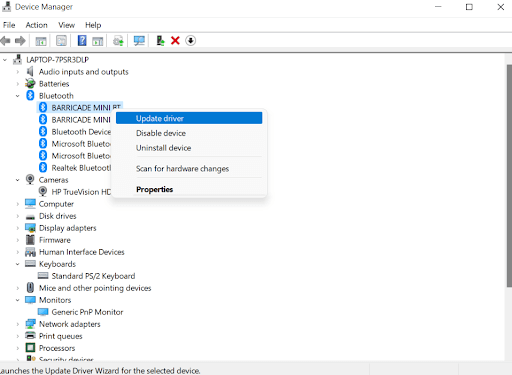Select the Human Interface Devices label

pyautogui.click(x=82, y=252)
